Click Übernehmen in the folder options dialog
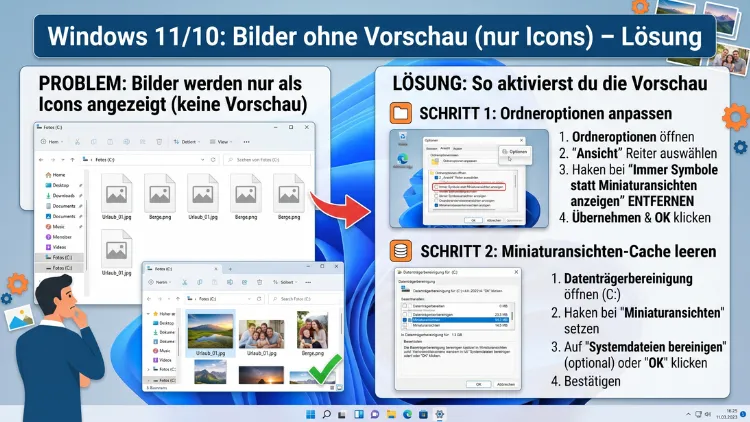 pyautogui.click(x=514, y=221)
